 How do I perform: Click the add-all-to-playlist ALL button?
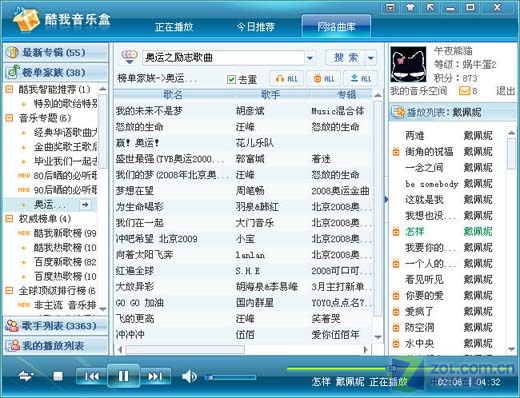click(x=324, y=79)
